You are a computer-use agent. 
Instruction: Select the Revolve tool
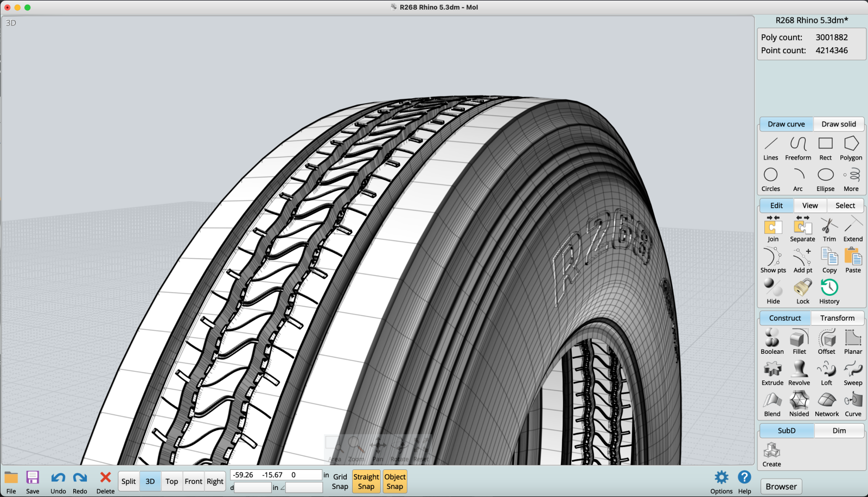pyautogui.click(x=799, y=373)
